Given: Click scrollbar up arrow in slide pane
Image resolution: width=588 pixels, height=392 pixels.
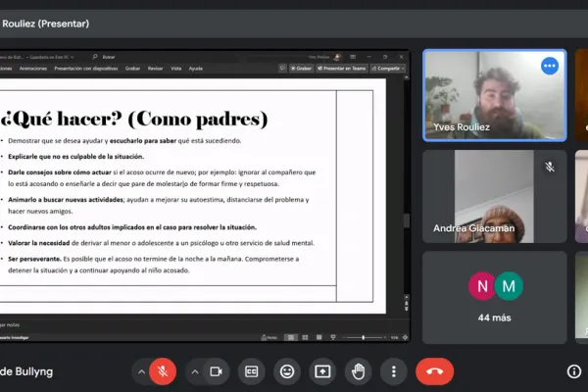Looking at the screenshot, I should (x=406, y=76).
